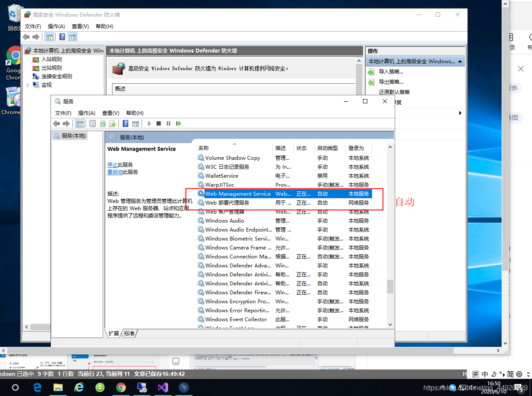Export list icon in Services toolbar
Viewport: 532px width, 396px height.
click(x=112, y=123)
